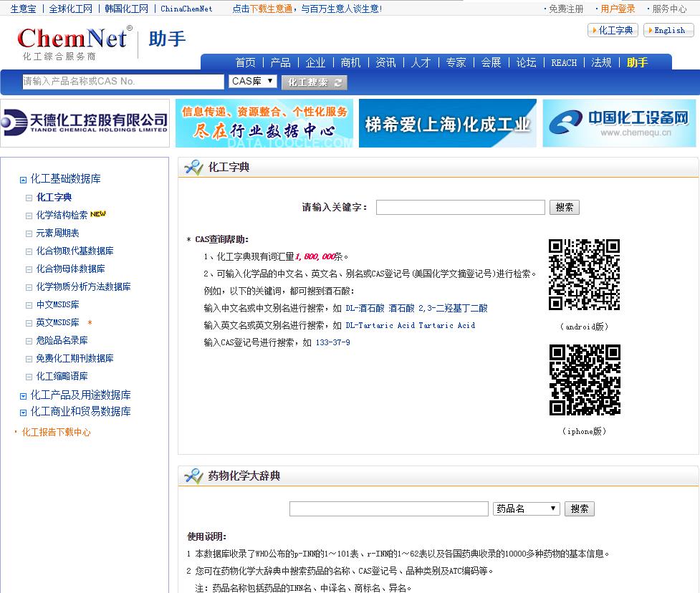Viewport: 700px width, 593px height.
Task: Open the 商机 nav tab
Action: tap(350, 62)
